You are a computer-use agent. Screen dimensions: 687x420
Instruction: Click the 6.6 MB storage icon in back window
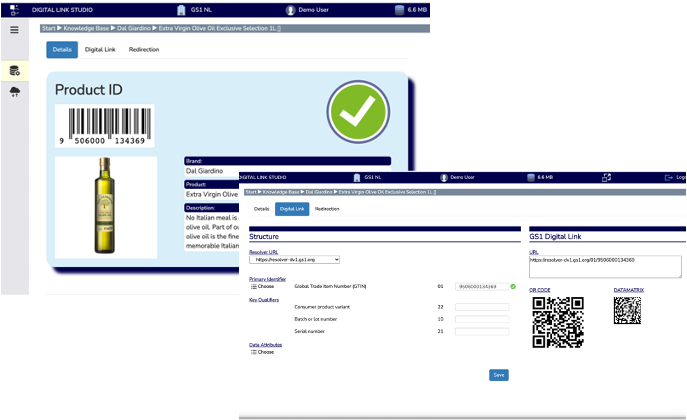399,10
